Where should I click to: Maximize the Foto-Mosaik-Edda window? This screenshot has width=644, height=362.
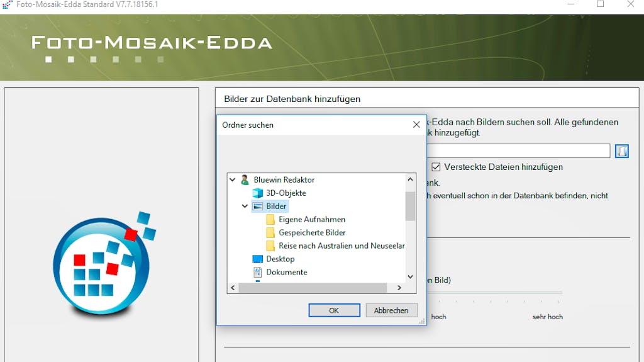601,4
